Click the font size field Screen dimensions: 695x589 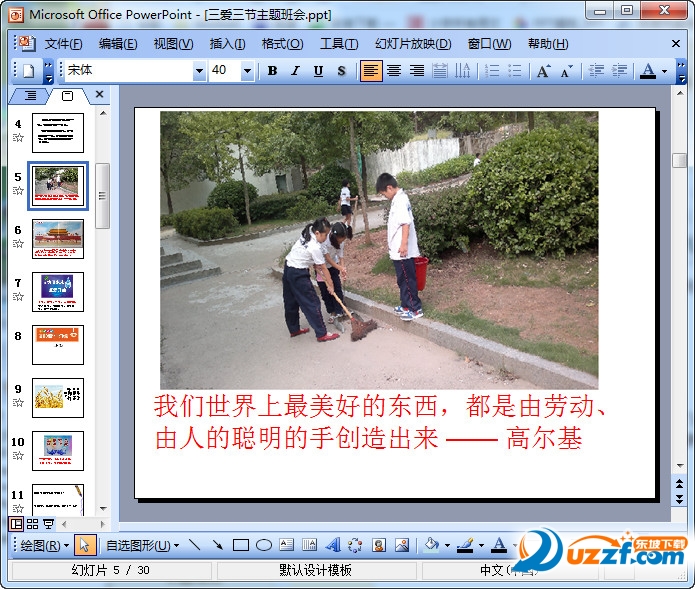225,71
